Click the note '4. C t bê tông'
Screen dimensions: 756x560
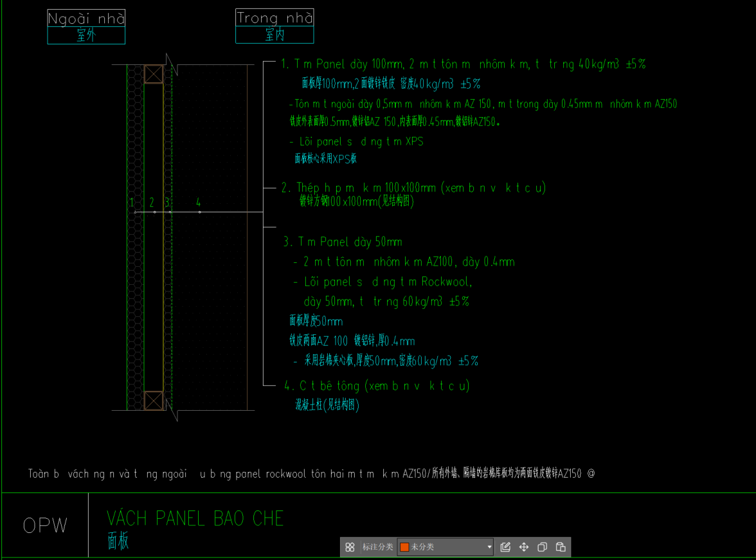(377, 386)
